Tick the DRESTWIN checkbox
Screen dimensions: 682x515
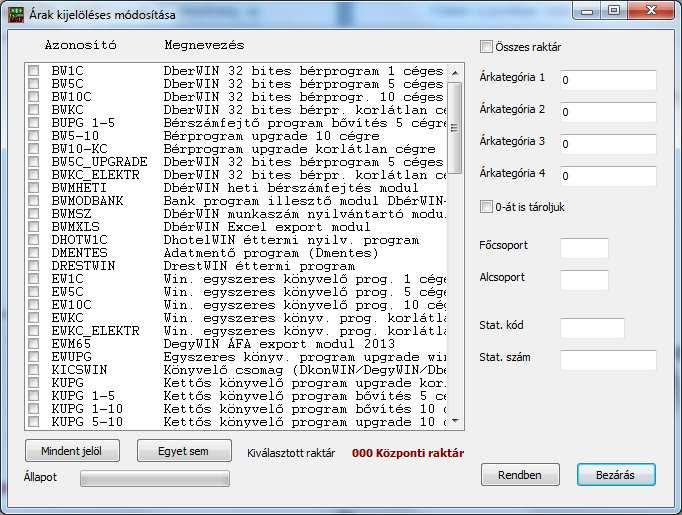(33, 266)
